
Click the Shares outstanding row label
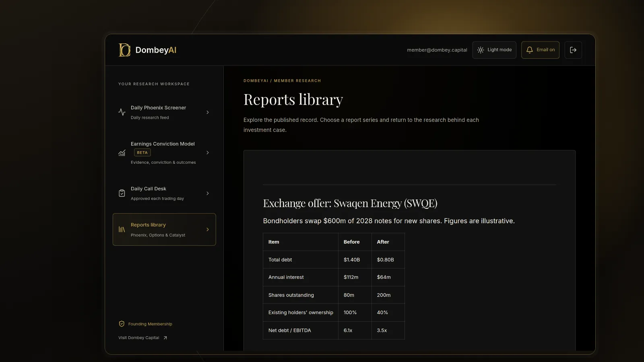[291, 295]
